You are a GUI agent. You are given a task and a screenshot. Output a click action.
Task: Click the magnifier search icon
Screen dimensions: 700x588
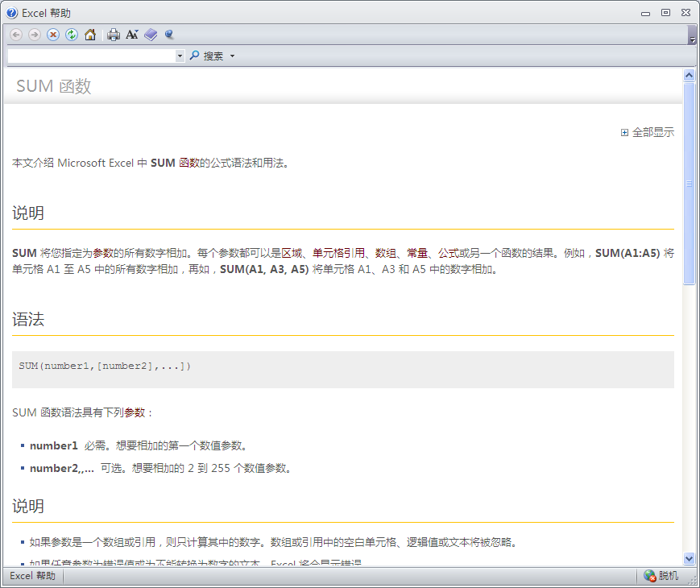pyautogui.click(x=194, y=56)
